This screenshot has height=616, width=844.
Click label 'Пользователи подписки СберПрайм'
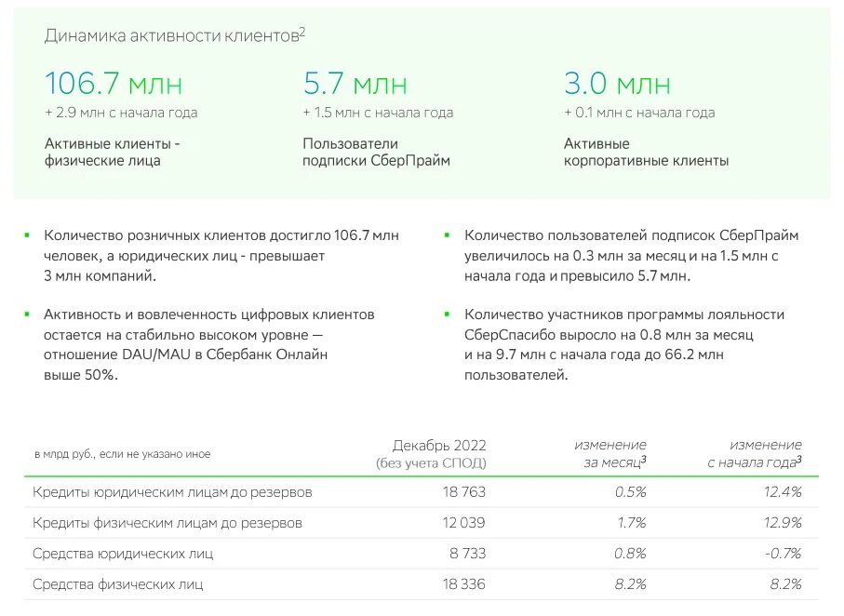tap(376, 152)
